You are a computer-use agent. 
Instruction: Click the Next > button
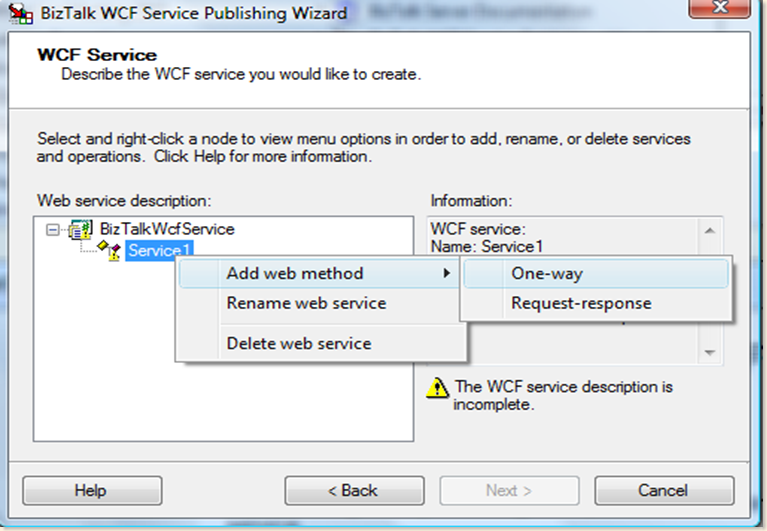509,490
